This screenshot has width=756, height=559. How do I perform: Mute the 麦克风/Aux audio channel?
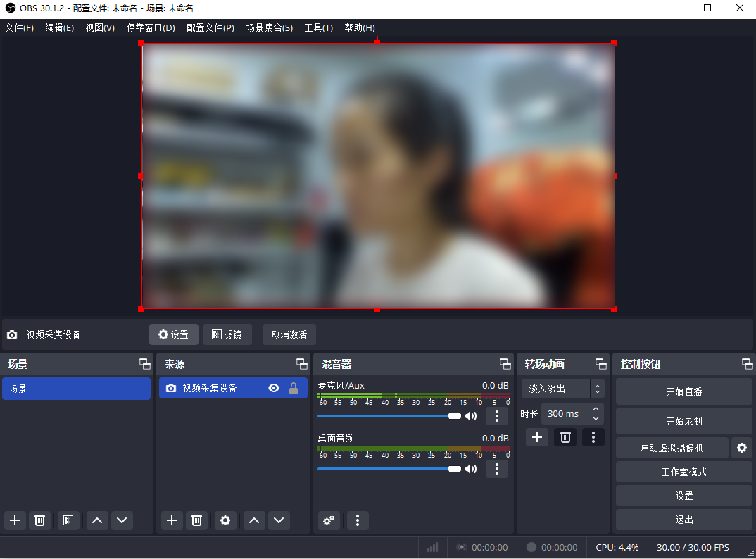click(x=471, y=416)
